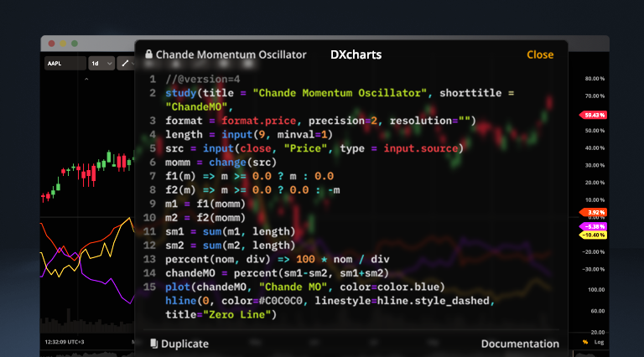Viewport: 644px width, 357px height.
Task: Click the 80.00% axis label
Action: tap(595, 79)
